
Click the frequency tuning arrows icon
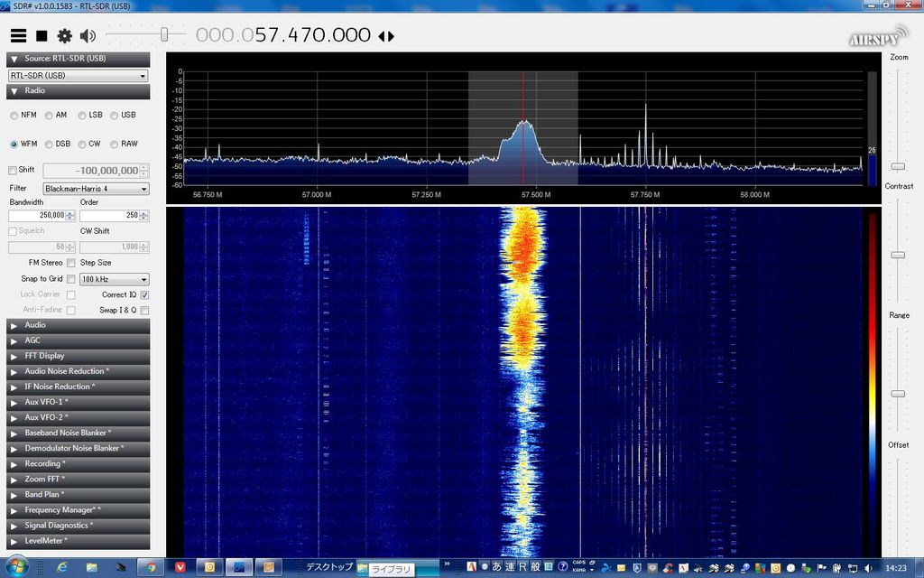pyautogui.click(x=386, y=36)
